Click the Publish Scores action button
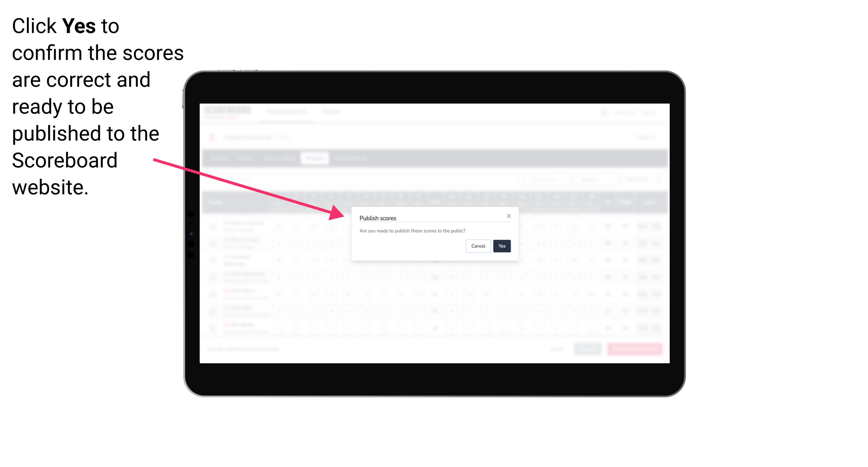Image resolution: width=868 pixels, height=467 pixels. coord(501,245)
